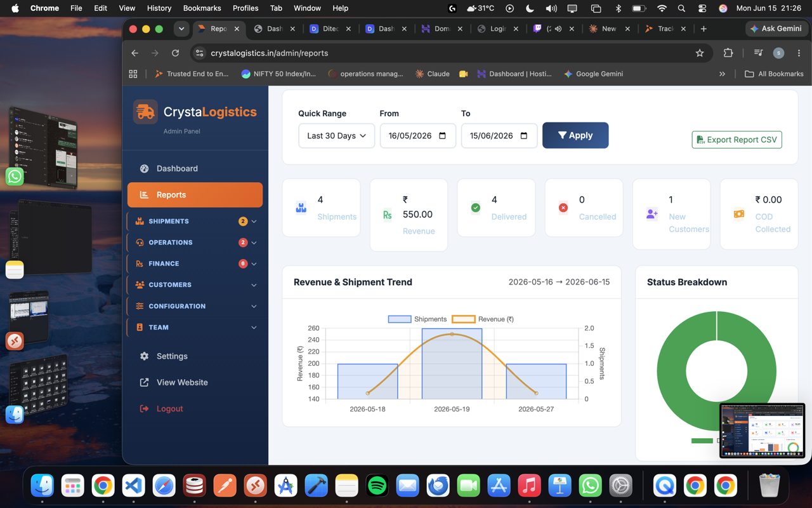This screenshot has height=508, width=812.
Task: Open the Claude bookmark
Action: click(x=432, y=74)
